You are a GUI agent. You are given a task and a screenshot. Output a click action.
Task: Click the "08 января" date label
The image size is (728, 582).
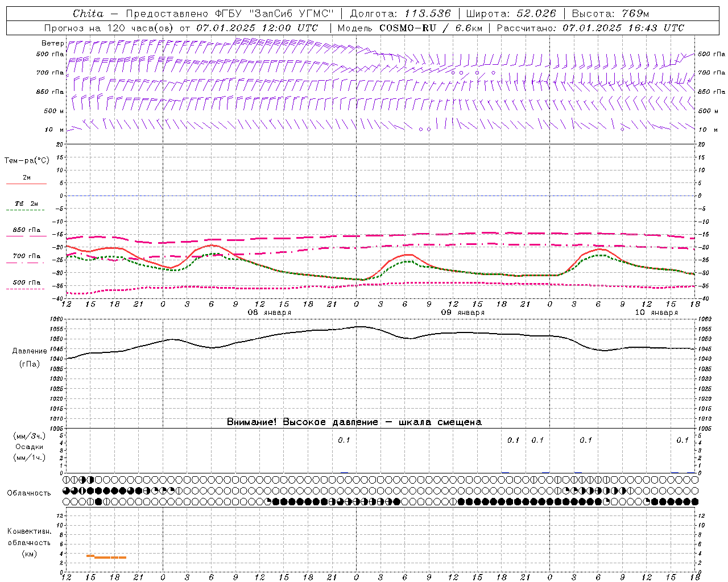270,313
